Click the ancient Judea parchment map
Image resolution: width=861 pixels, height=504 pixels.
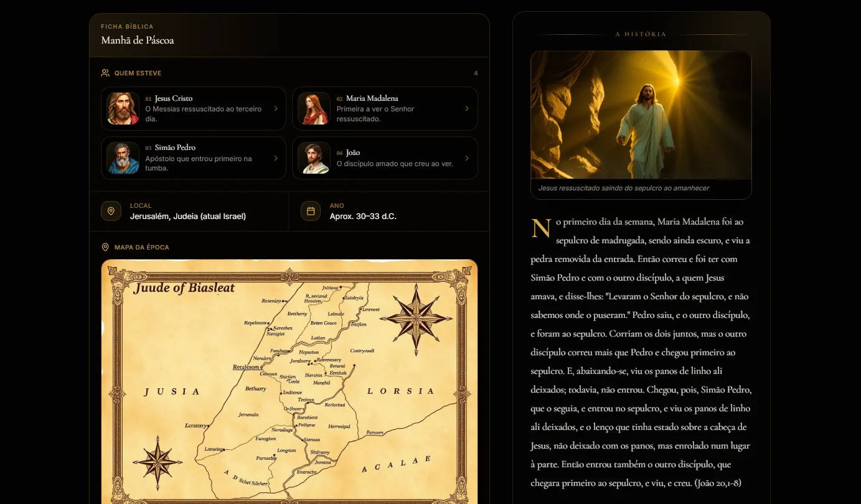(289, 381)
